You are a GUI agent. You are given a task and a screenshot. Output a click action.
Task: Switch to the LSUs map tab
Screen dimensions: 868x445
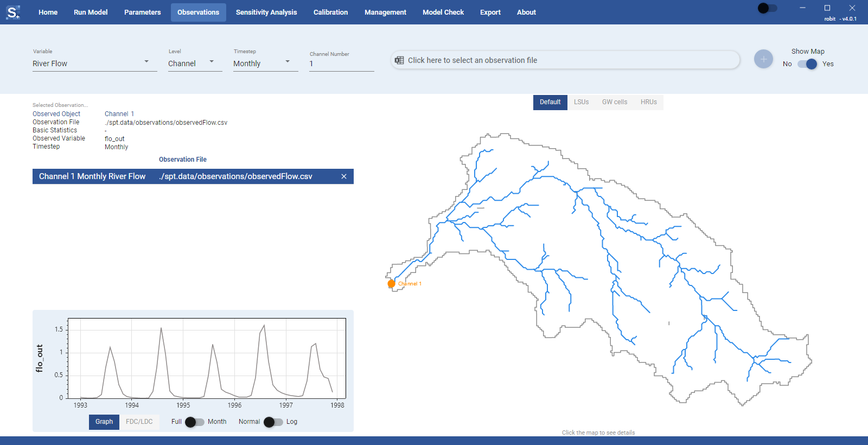[581, 102]
